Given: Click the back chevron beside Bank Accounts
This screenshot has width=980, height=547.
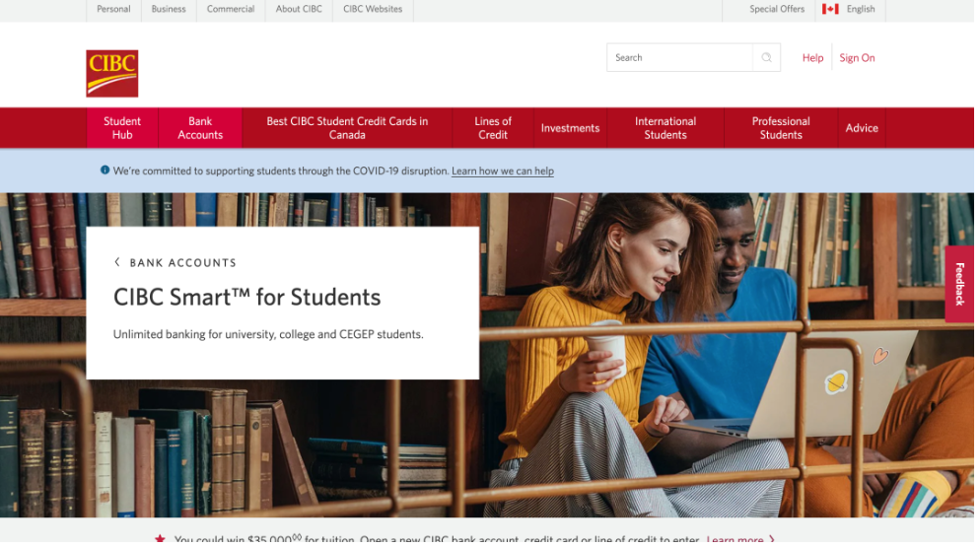Looking at the screenshot, I should click(117, 264).
